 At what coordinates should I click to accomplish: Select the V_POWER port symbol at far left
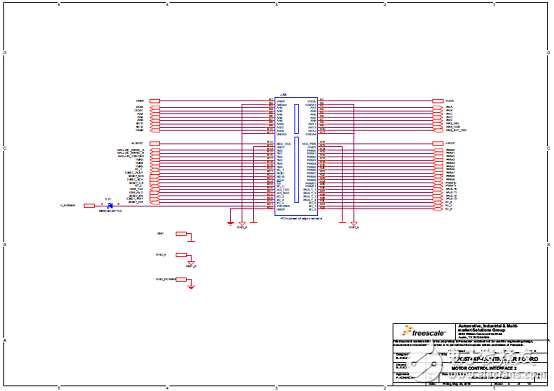coord(89,206)
